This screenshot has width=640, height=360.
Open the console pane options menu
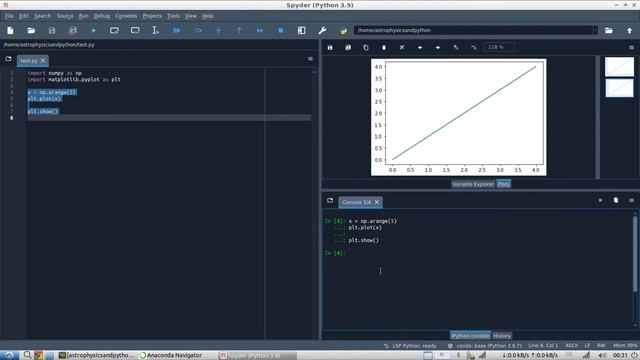(631, 200)
